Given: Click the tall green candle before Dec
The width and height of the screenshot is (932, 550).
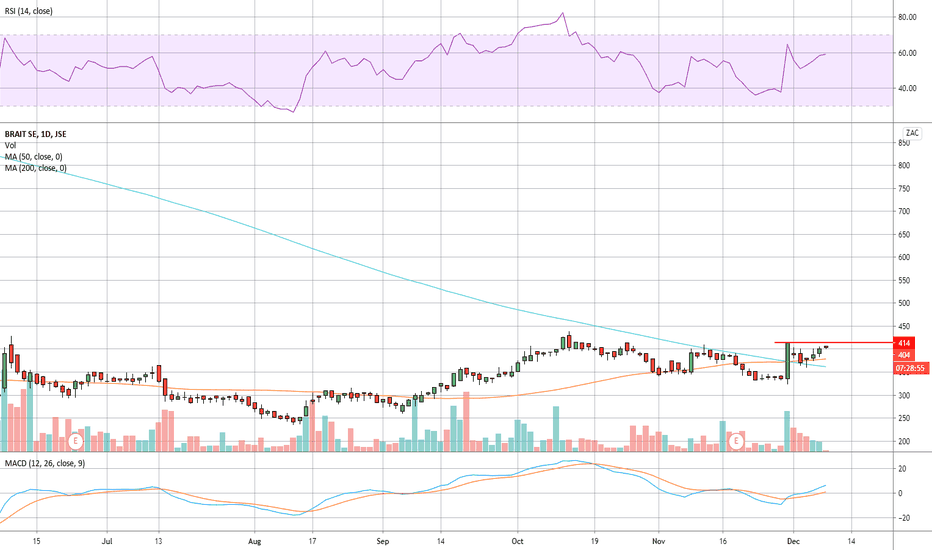Looking at the screenshot, I should [788, 361].
